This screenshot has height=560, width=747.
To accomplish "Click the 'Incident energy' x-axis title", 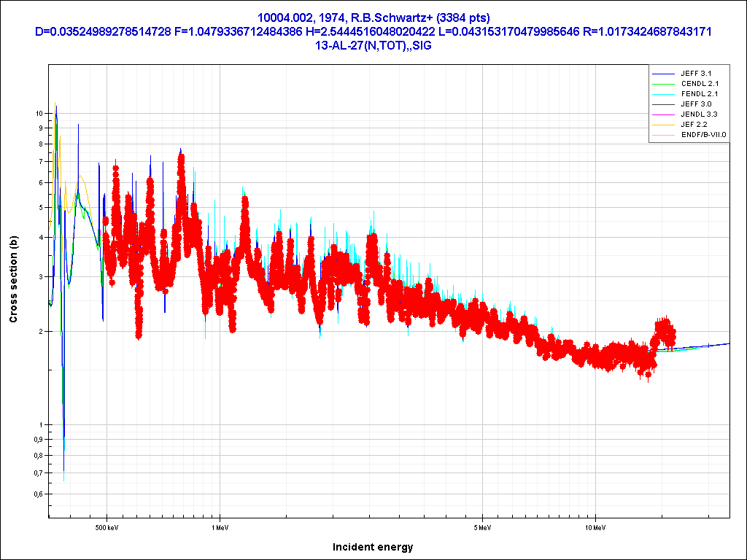I will coord(373,547).
